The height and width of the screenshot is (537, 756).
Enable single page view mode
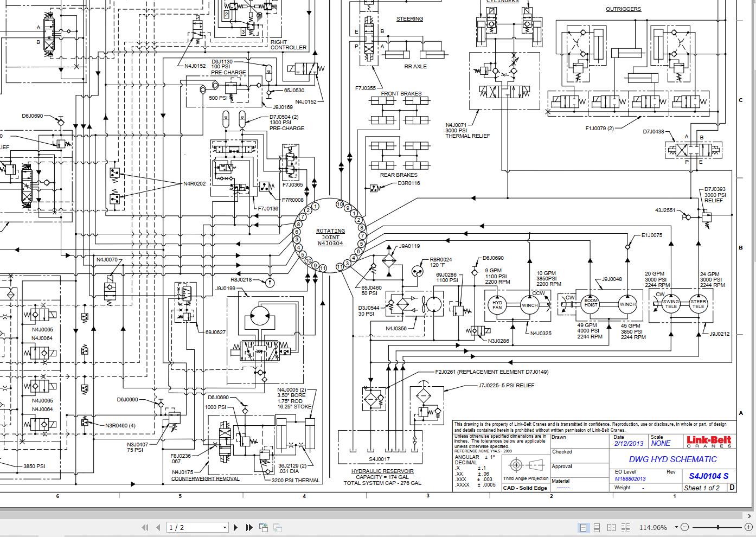583,527
